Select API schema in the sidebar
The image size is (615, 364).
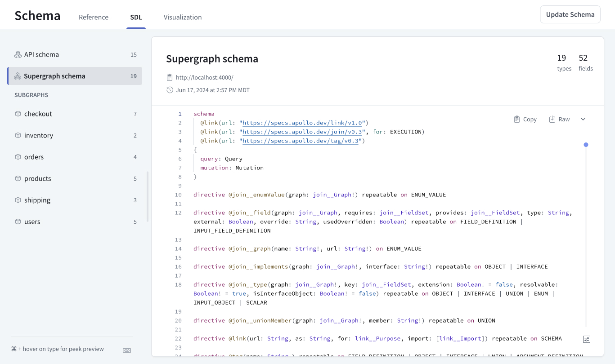[x=75, y=54]
